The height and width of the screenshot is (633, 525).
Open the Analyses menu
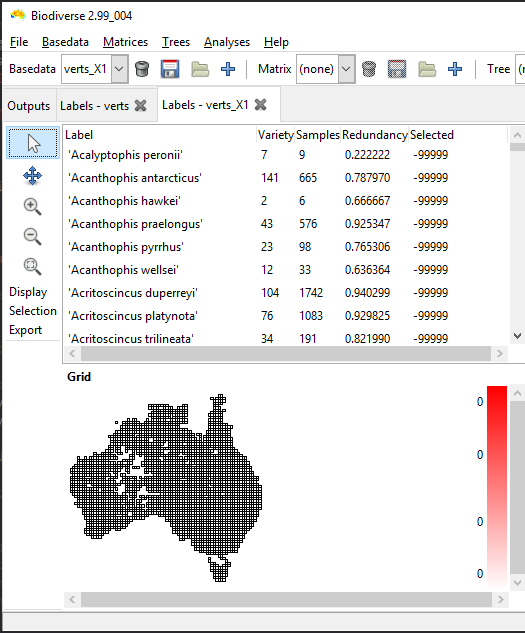click(x=227, y=42)
